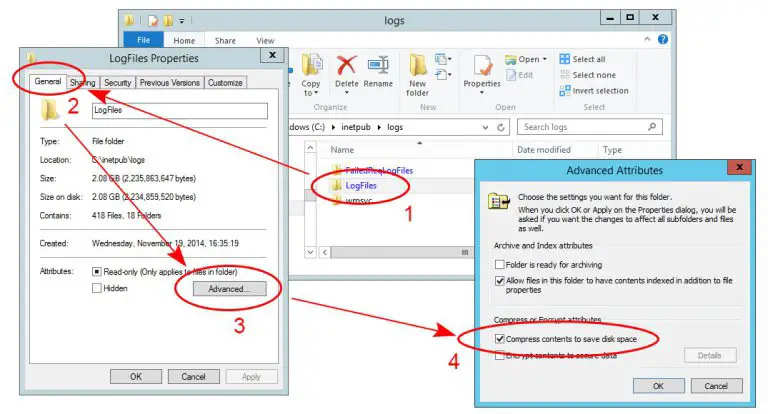This screenshot has height=414, width=768.
Task: Click the scroll down arrow of the file list
Action: click(310, 252)
